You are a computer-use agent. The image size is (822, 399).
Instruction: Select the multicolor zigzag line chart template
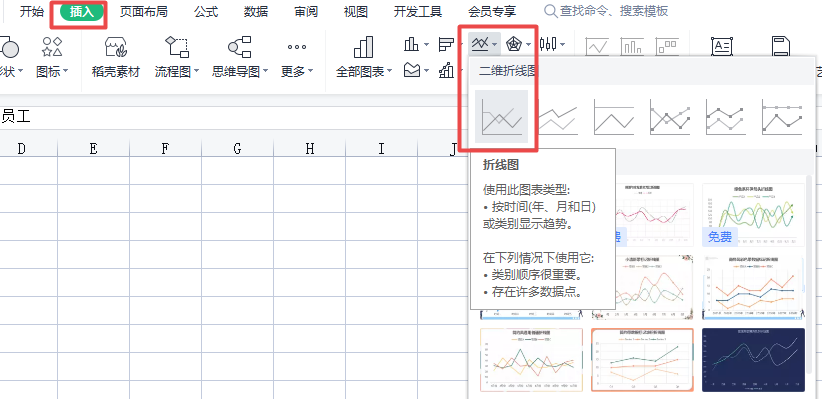[531, 360]
